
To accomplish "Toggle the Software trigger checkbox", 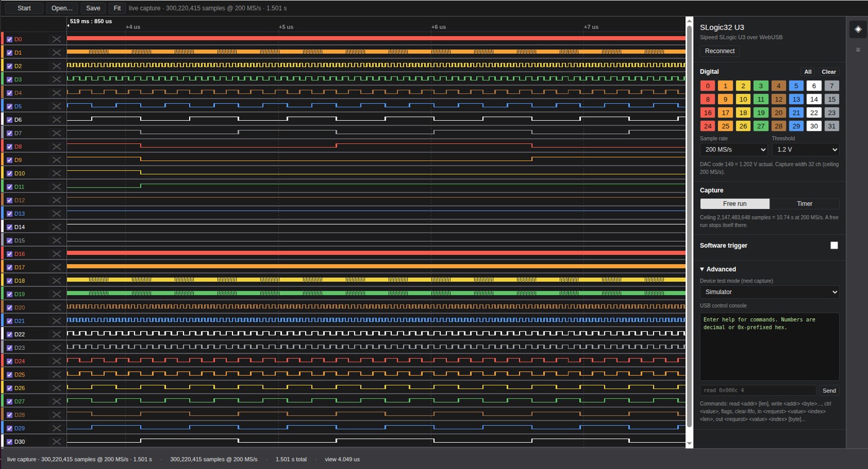I will (x=834, y=246).
